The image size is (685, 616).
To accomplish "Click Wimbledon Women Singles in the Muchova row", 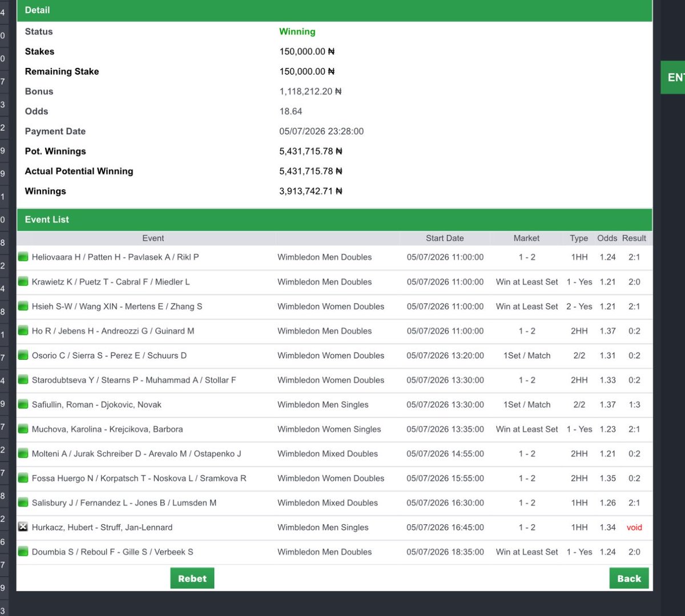I will tap(329, 429).
